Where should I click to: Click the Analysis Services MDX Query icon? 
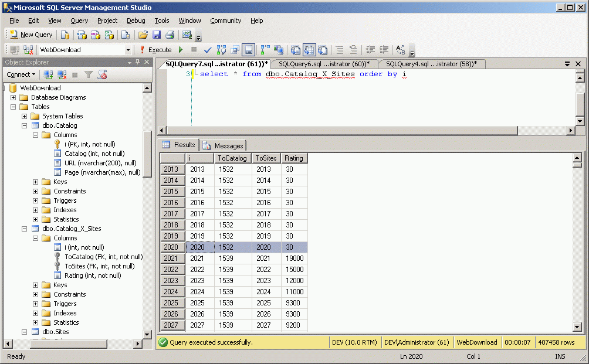82,35
